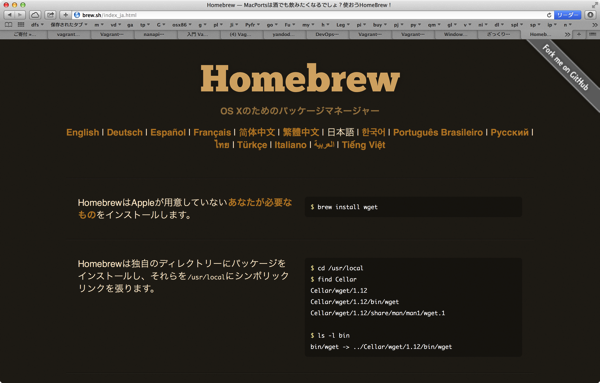600x383 pixels.
Task: Switch page language to Español
Action: 168,132
